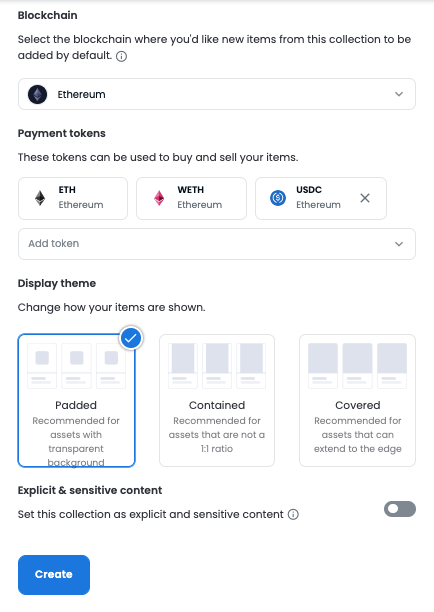Click the Ethereum logo in blockchain selector
Viewport: 434px width, 612px height.
click(x=37, y=94)
